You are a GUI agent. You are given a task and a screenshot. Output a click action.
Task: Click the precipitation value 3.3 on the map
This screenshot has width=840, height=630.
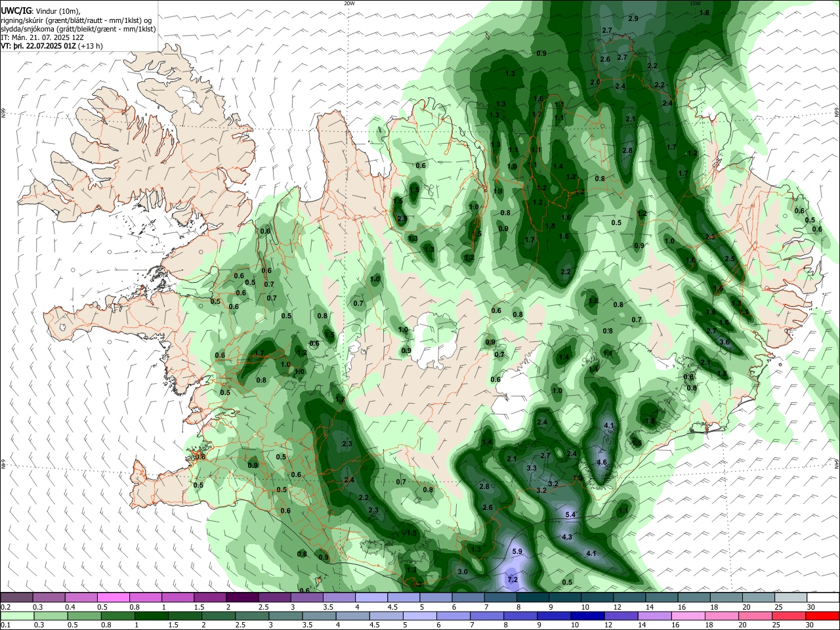click(x=532, y=468)
